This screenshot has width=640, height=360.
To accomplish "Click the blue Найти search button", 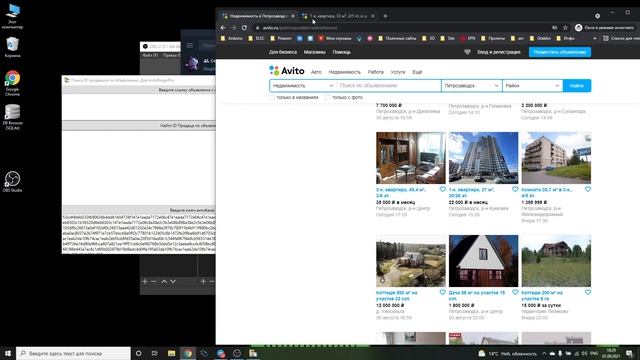I will 577,86.
